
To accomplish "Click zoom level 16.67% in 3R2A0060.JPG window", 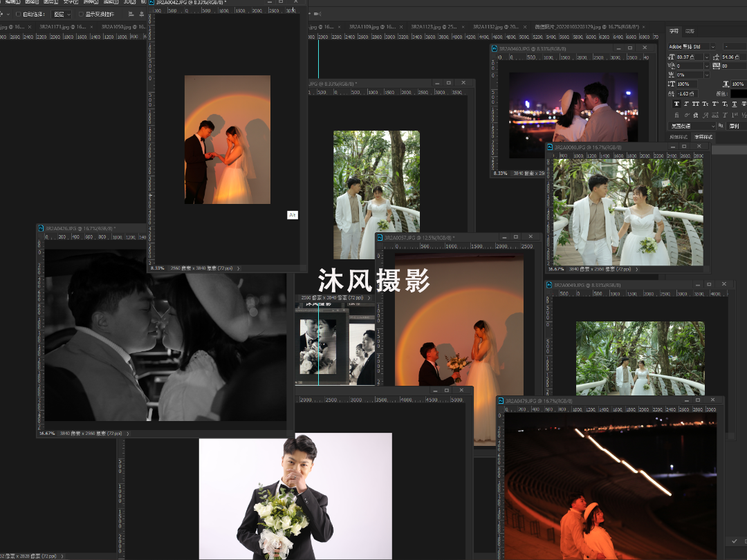I will [556, 270].
